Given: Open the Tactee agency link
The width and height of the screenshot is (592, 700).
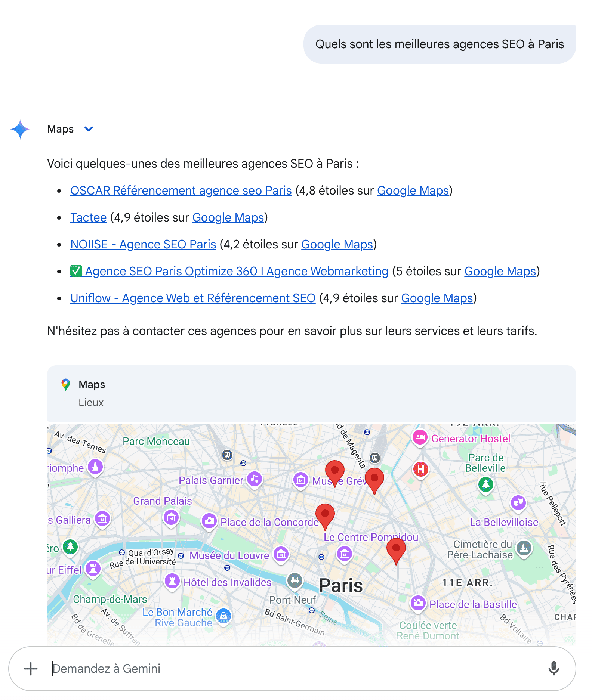Looking at the screenshot, I should point(89,217).
